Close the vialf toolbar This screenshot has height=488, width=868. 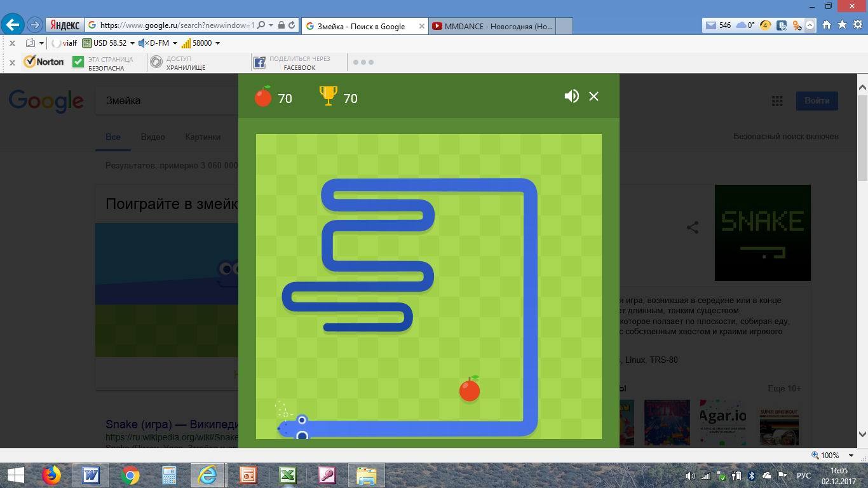(x=12, y=43)
